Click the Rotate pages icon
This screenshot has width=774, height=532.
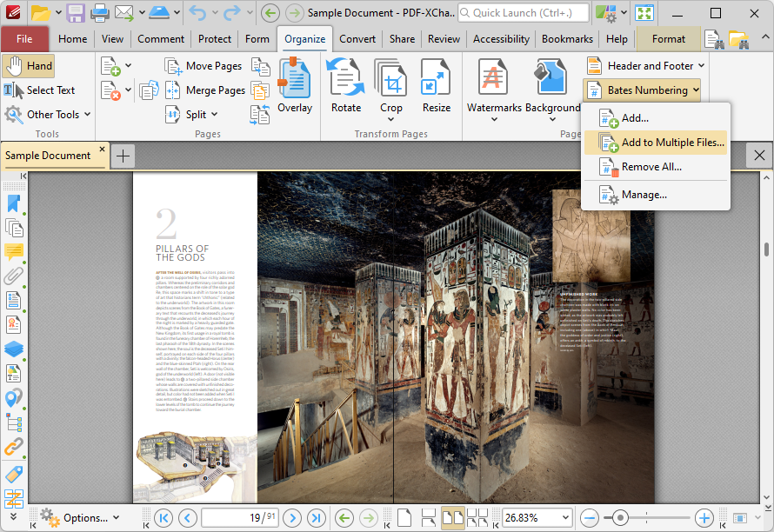click(346, 86)
